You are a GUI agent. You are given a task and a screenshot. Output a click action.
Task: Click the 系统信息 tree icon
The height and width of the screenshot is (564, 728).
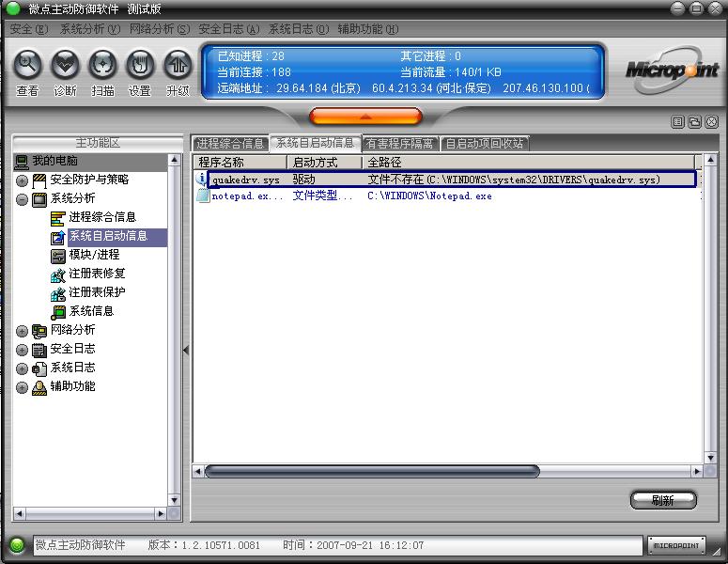pyautogui.click(x=57, y=313)
